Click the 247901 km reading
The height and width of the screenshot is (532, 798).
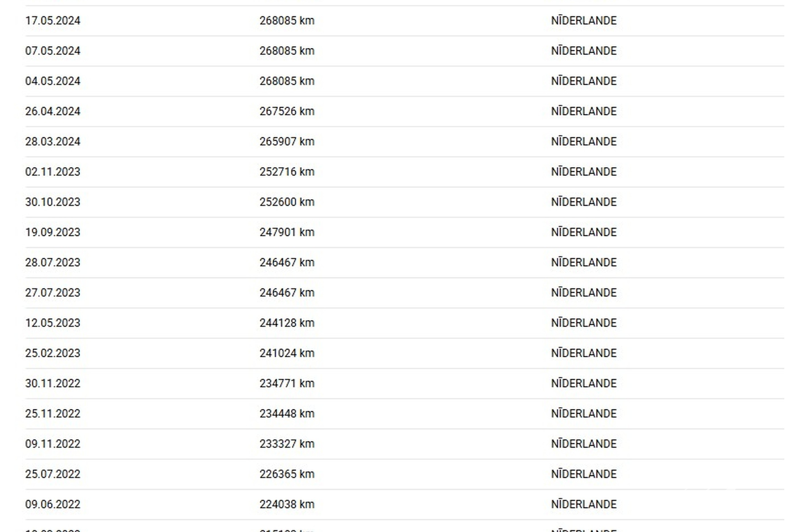coord(287,232)
